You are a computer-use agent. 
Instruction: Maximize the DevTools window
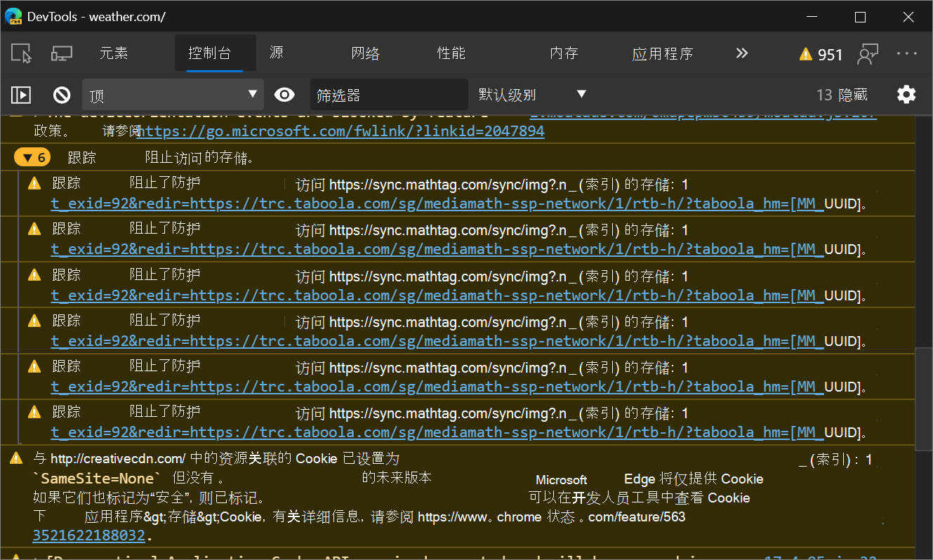(860, 18)
